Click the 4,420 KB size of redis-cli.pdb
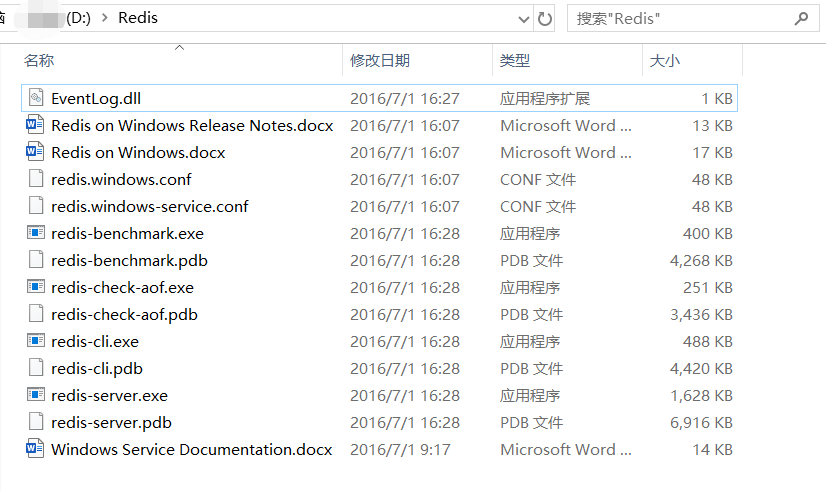The height and width of the screenshot is (491, 826). pos(701,368)
